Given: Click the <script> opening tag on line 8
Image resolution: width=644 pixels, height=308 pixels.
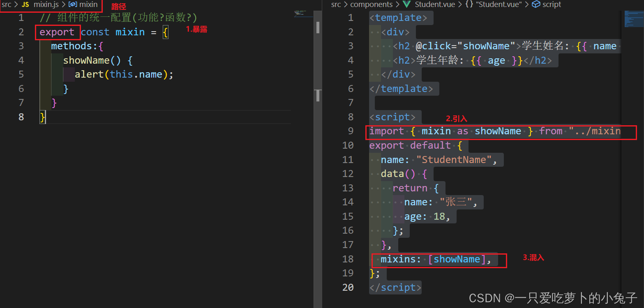Looking at the screenshot, I should pos(392,117).
